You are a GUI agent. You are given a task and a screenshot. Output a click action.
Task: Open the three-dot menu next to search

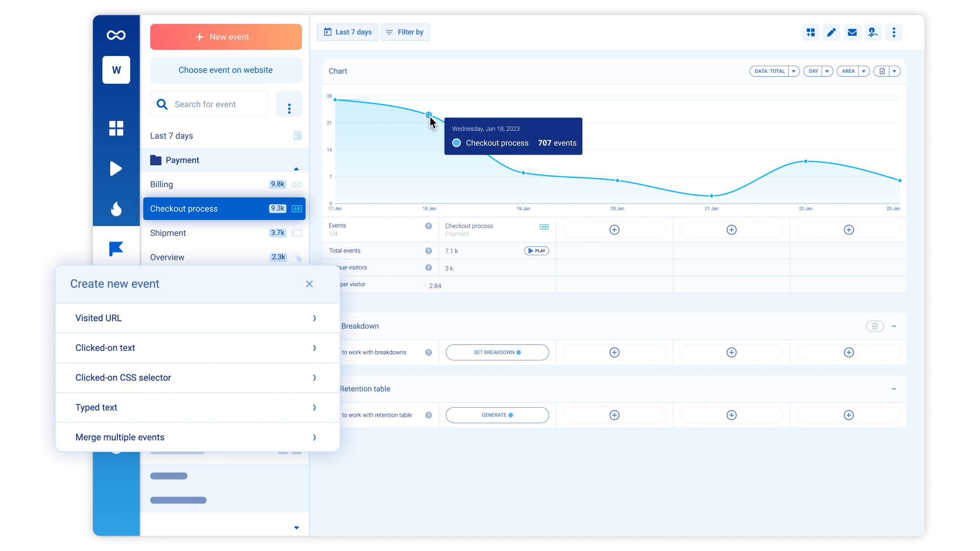(x=289, y=108)
